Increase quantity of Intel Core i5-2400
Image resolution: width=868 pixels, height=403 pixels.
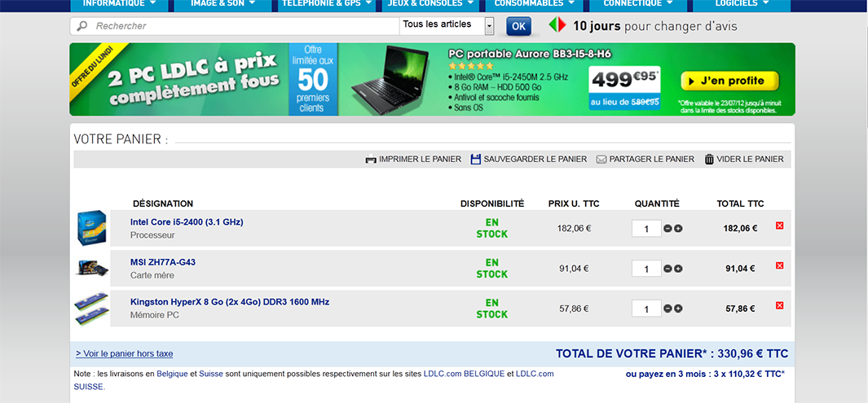(x=678, y=228)
